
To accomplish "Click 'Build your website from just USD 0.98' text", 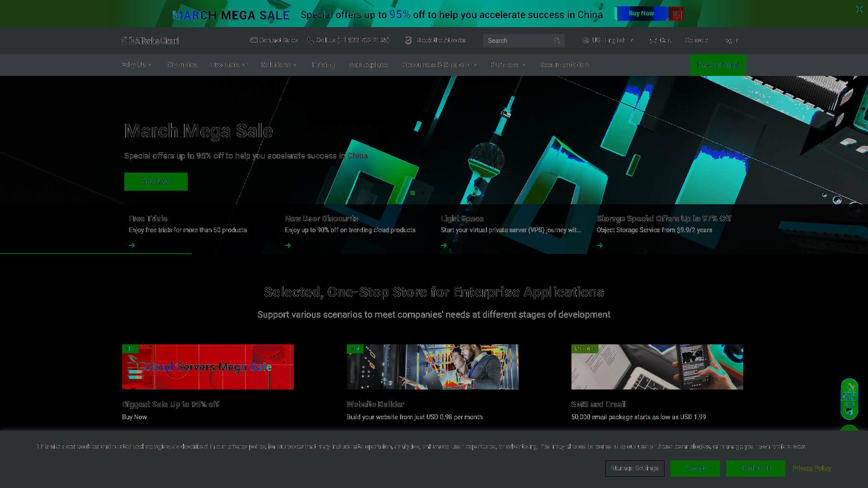I will [415, 417].
